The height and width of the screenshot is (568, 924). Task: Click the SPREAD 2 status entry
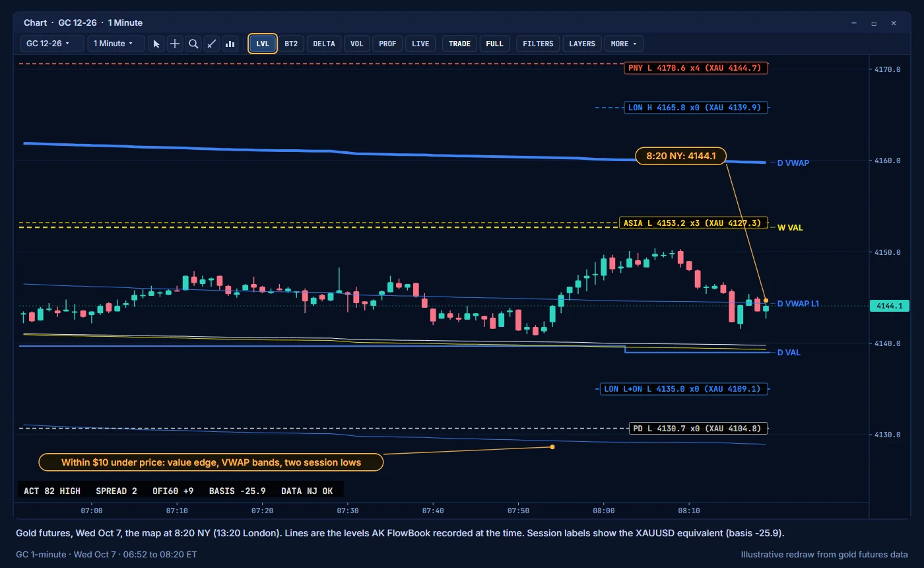[116, 491]
